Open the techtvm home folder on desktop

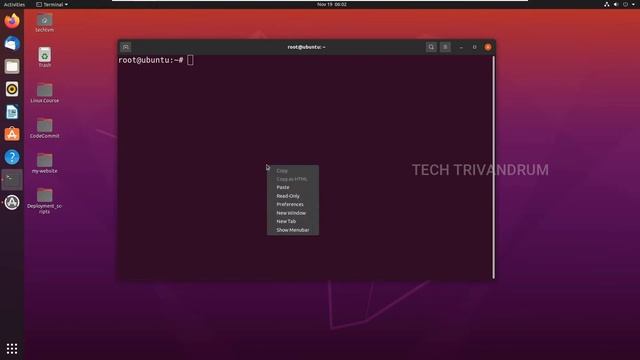[44, 22]
